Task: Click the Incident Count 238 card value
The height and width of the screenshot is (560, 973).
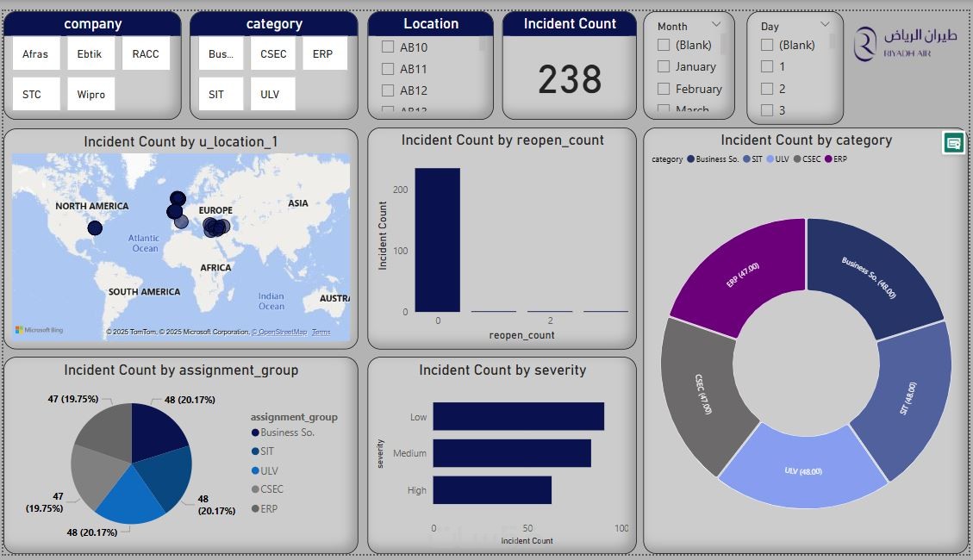Action: (x=570, y=79)
